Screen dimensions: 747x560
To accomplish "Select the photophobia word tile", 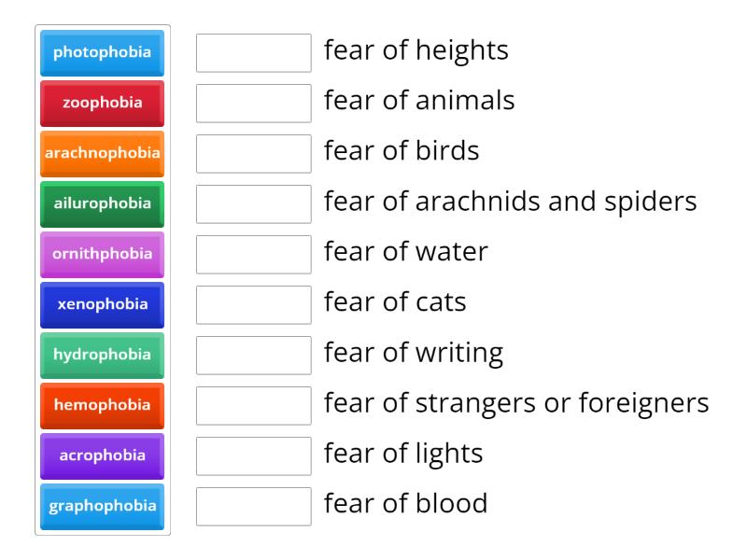I will point(102,53).
